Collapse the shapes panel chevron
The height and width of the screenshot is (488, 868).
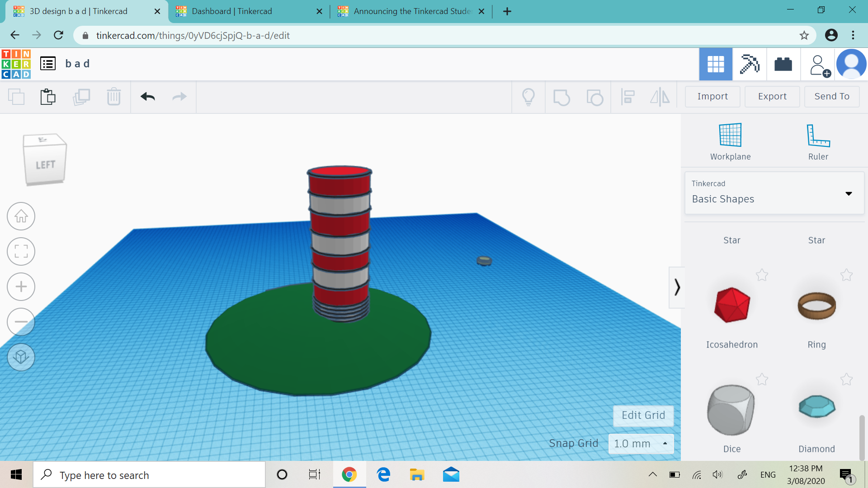pyautogui.click(x=677, y=287)
